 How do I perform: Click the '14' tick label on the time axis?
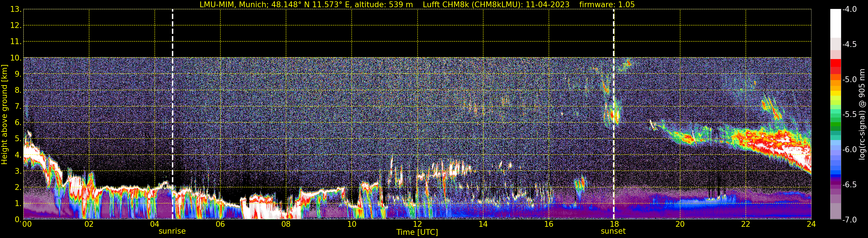point(483,224)
